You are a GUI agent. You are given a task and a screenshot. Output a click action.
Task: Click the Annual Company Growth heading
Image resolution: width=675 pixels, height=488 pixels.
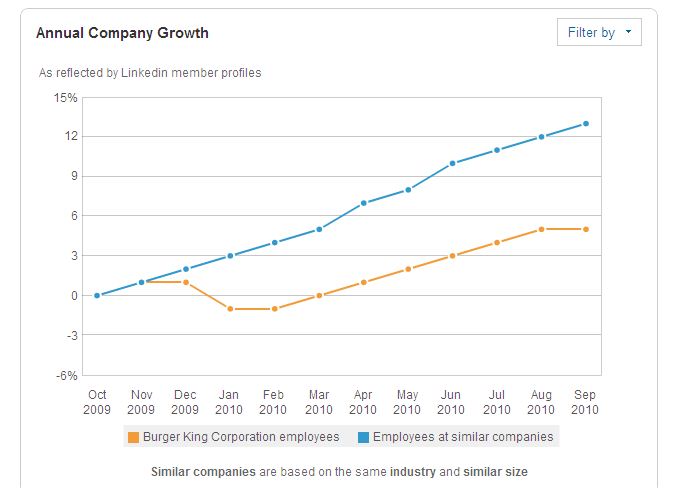click(x=122, y=33)
